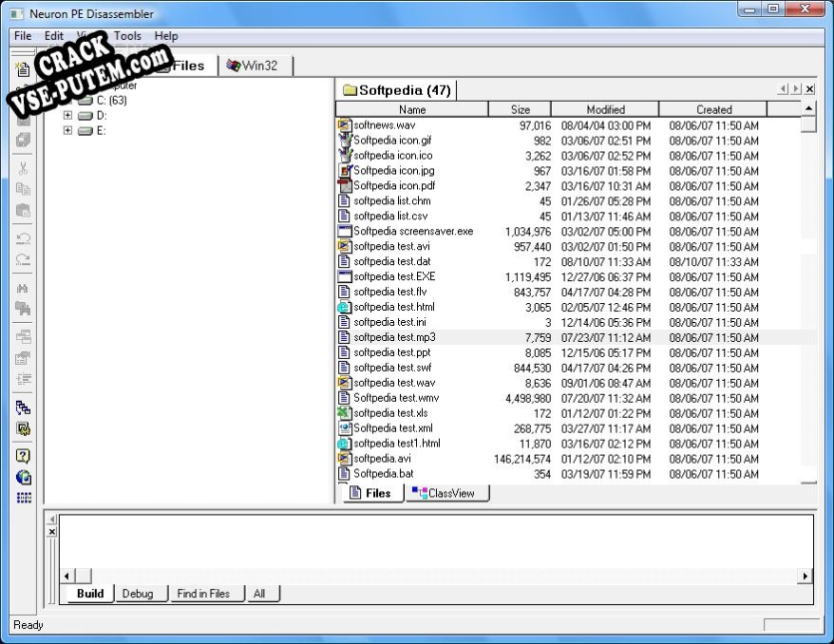Screen dimensions: 834x644
Task: Close the Softpedia (47) pane
Action: (x=809, y=90)
